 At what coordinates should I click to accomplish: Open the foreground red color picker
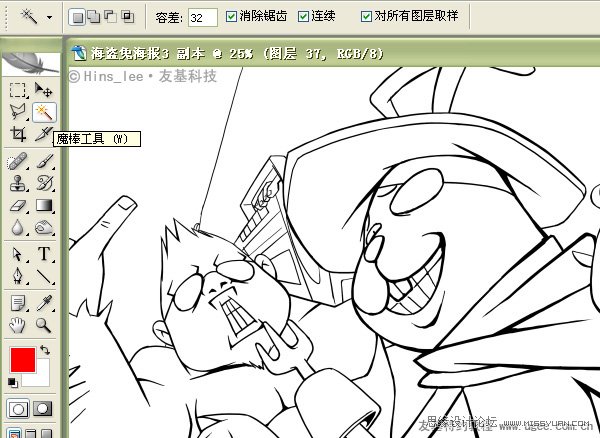(x=23, y=360)
